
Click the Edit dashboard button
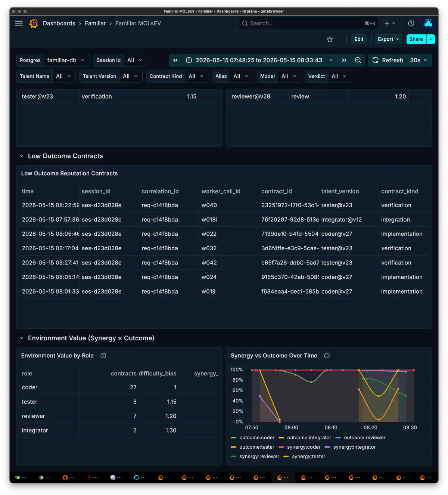(x=359, y=39)
